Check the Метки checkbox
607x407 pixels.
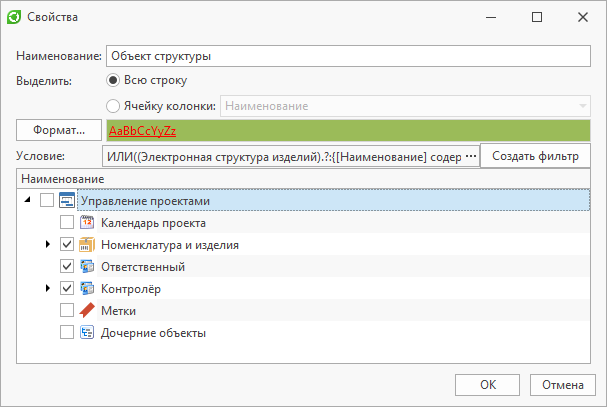pos(67,311)
